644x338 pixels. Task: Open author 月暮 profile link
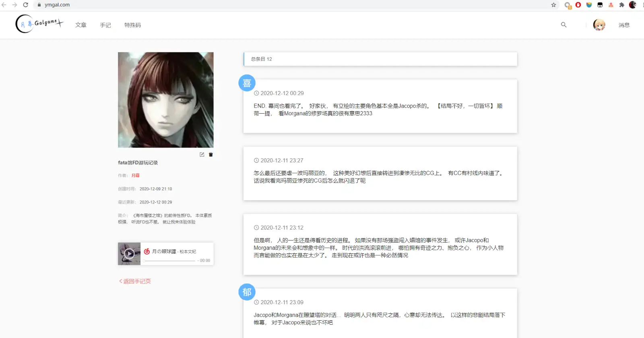click(x=135, y=176)
